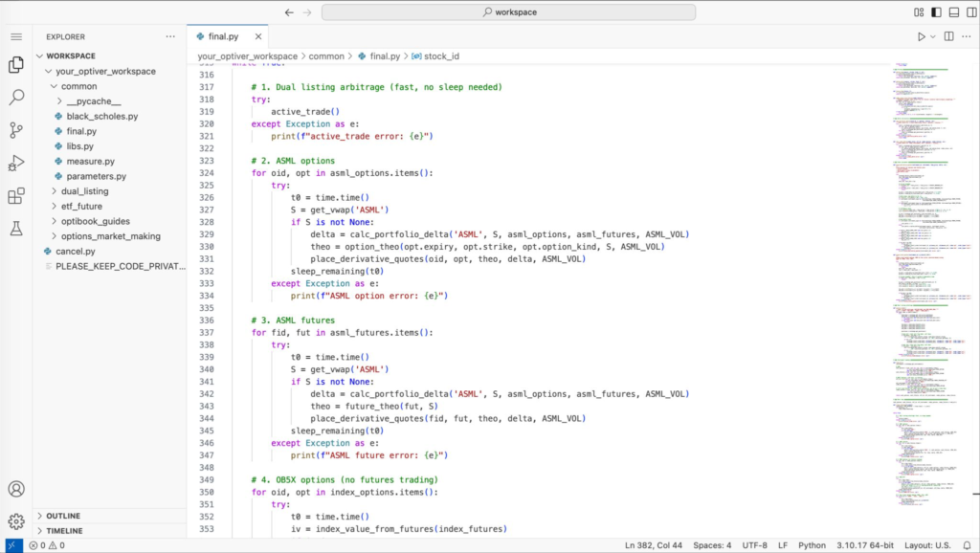The image size is (980, 553).
Task: Click the EXPLORER panel title
Action: tap(66, 37)
